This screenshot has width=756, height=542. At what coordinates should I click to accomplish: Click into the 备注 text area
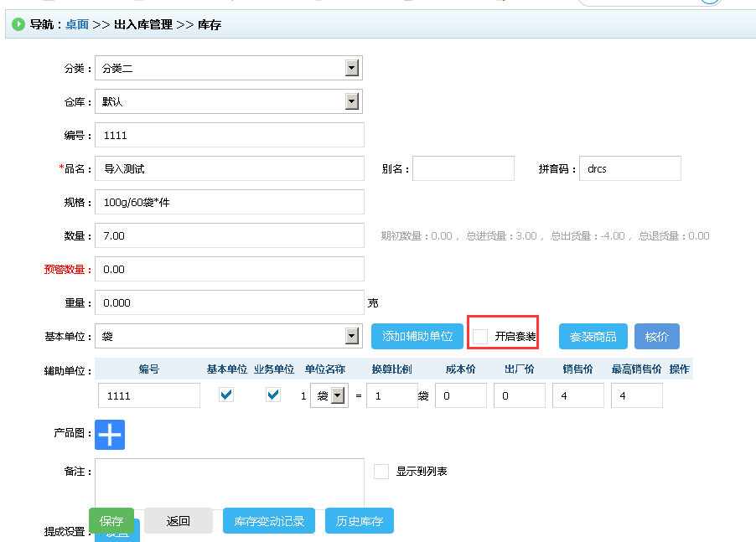tap(230, 482)
